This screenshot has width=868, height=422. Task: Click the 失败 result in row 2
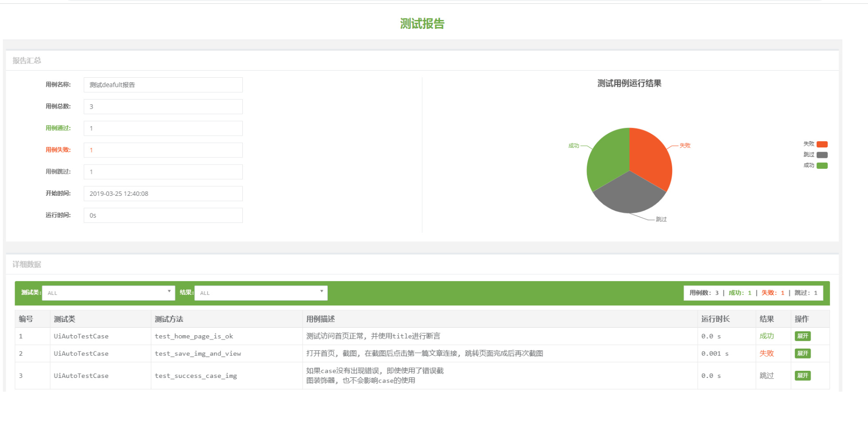(766, 353)
